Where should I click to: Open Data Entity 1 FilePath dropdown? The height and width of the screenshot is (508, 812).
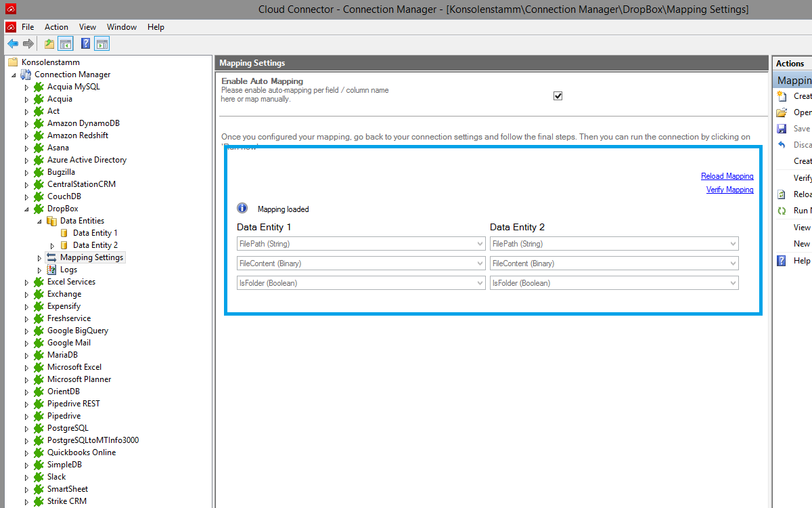[x=480, y=244]
